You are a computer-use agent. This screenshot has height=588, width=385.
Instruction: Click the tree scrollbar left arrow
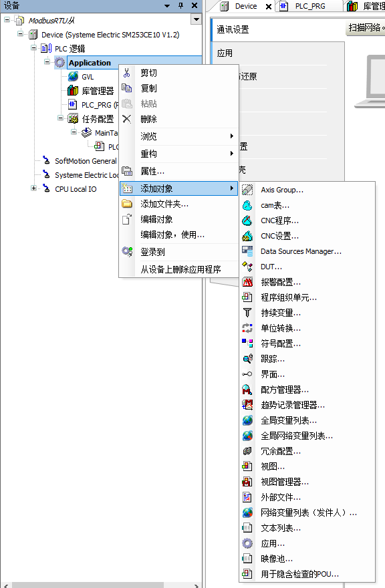pos(6,585)
